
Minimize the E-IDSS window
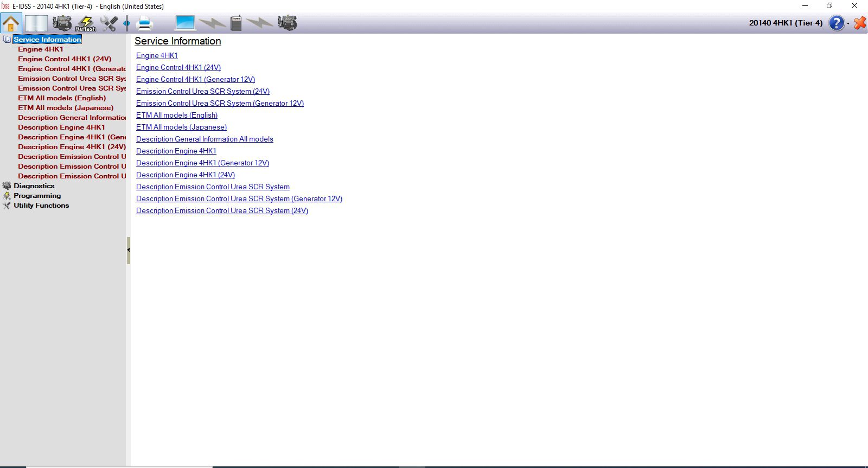click(805, 6)
